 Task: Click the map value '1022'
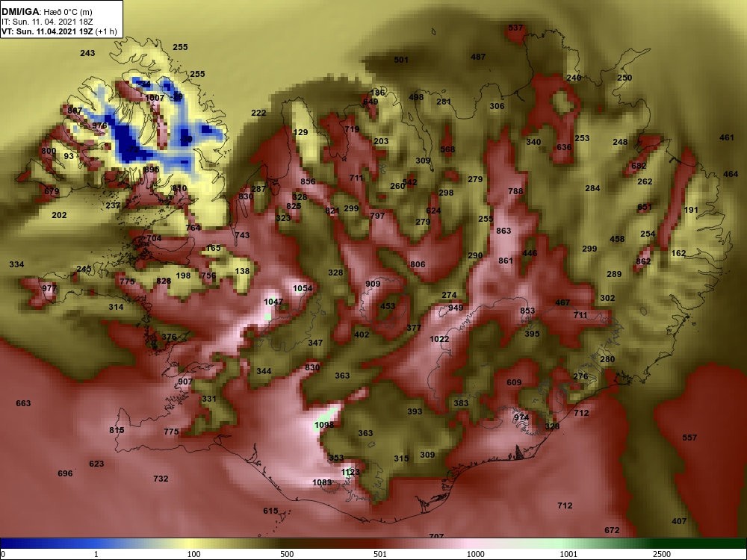[439, 339]
